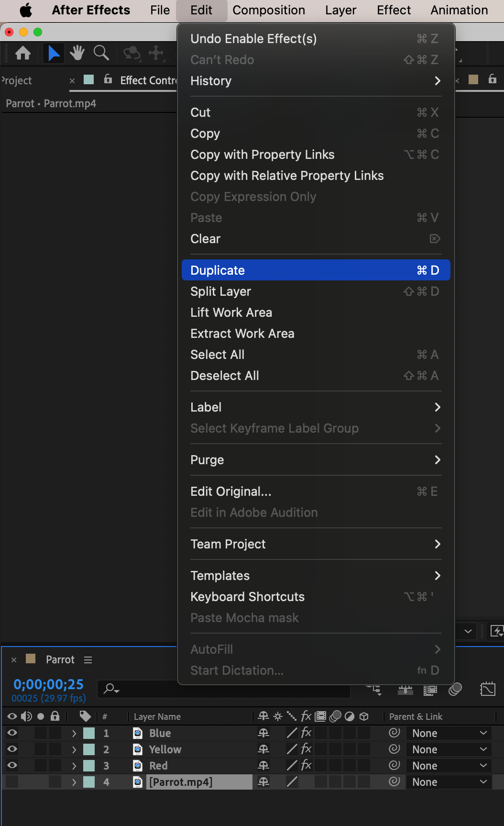Open the Graph Editor
Screen dimensions: 504x826
tap(488, 689)
